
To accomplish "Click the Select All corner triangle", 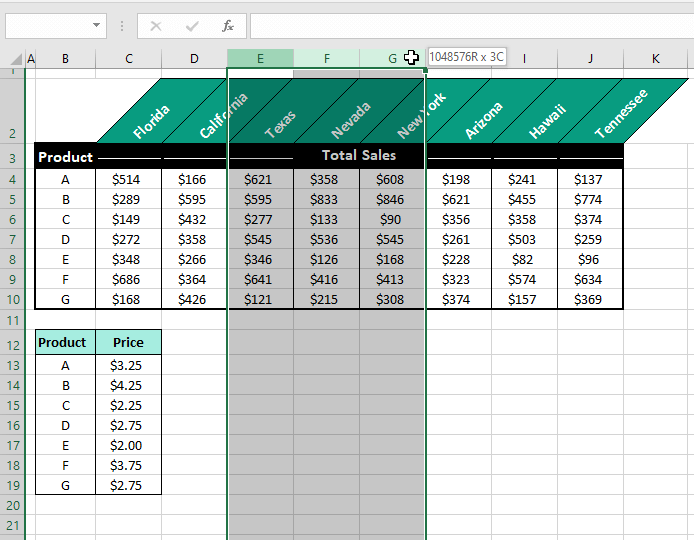I will pos(12,59).
